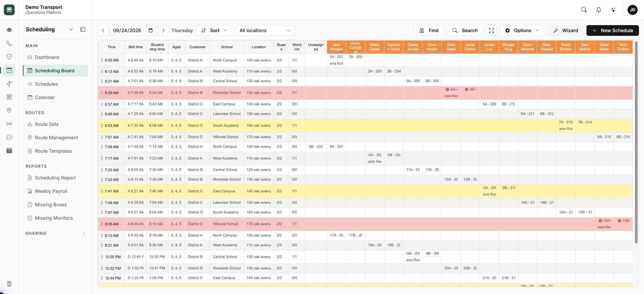Viewport: 644px width, 294px height.
Task: Click the phone icon in left rail
Action: pos(9,43)
